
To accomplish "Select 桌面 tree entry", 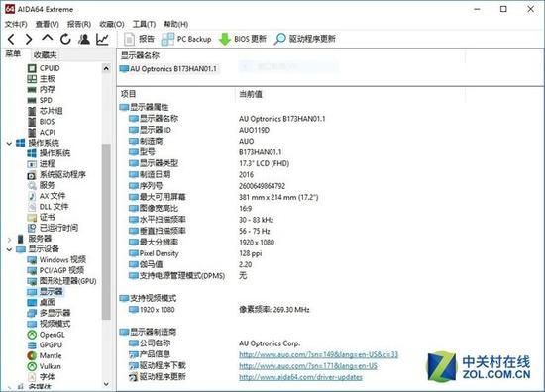I will pyautogui.click(x=41, y=303).
